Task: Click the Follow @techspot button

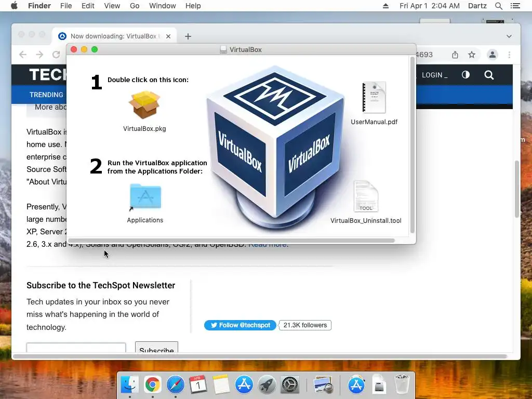Action: 240,325
